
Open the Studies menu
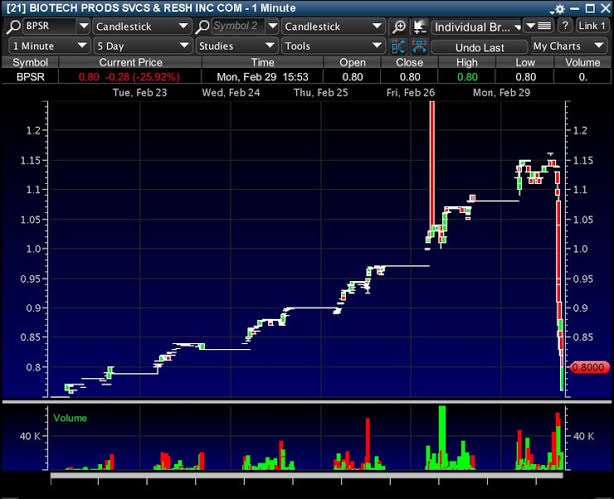(x=236, y=46)
